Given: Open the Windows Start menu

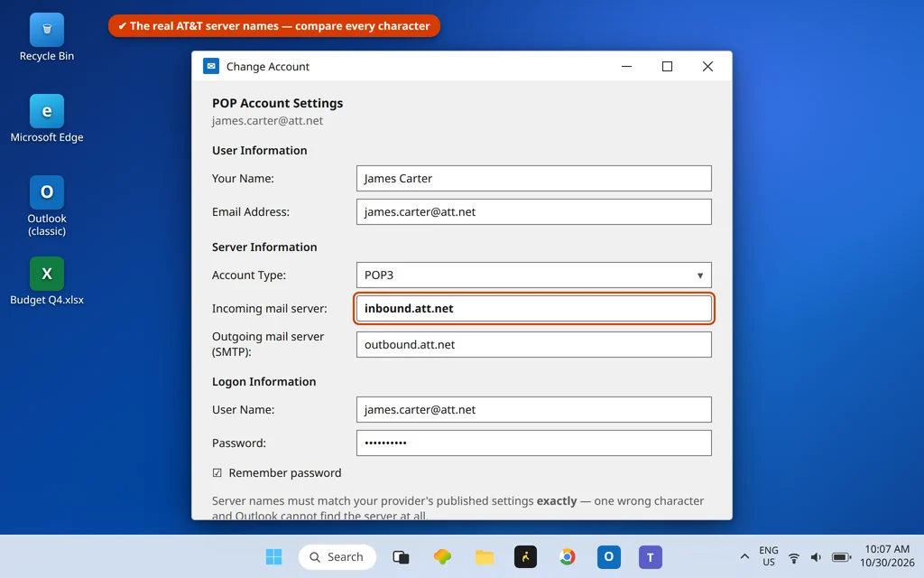Looking at the screenshot, I should coord(273,556).
